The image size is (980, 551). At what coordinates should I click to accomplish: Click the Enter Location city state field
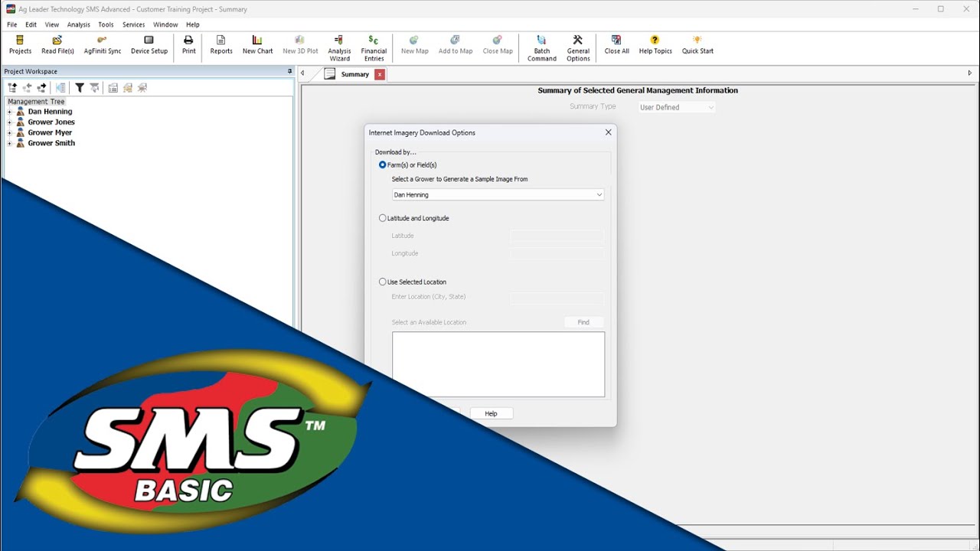[x=557, y=298]
